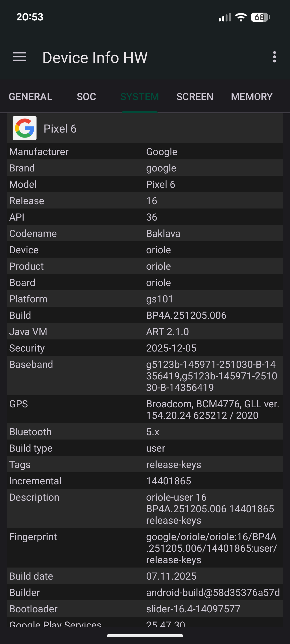Screen dimensions: 290x644
Task: Select the Baseband version value
Action: pyautogui.click(x=212, y=376)
